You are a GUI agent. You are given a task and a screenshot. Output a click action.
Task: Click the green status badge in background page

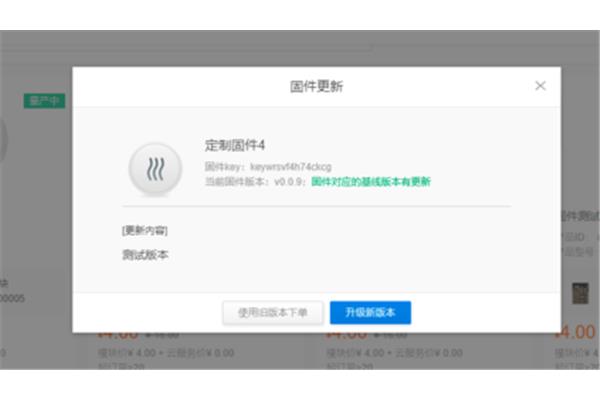coord(44,101)
